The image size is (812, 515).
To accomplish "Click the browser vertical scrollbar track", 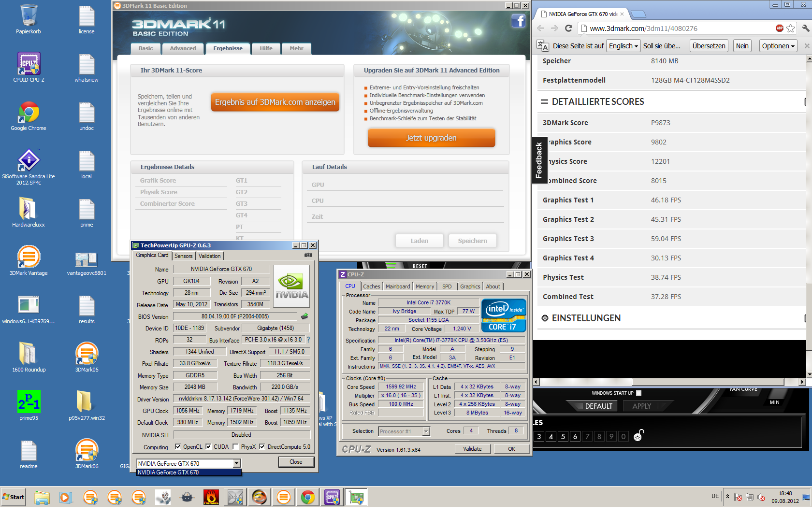I will 809,217.
